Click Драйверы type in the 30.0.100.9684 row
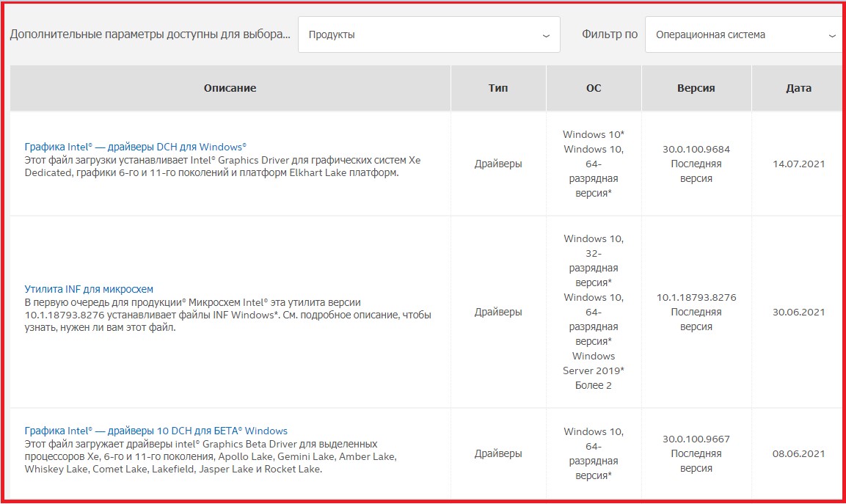The width and height of the screenshot is (846, 504). tap(498, 164)
